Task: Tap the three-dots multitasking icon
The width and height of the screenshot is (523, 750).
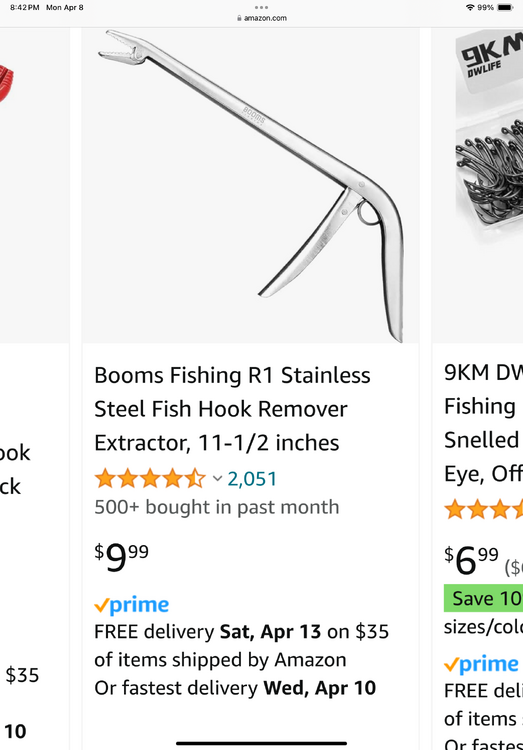Action: (261, 7)
